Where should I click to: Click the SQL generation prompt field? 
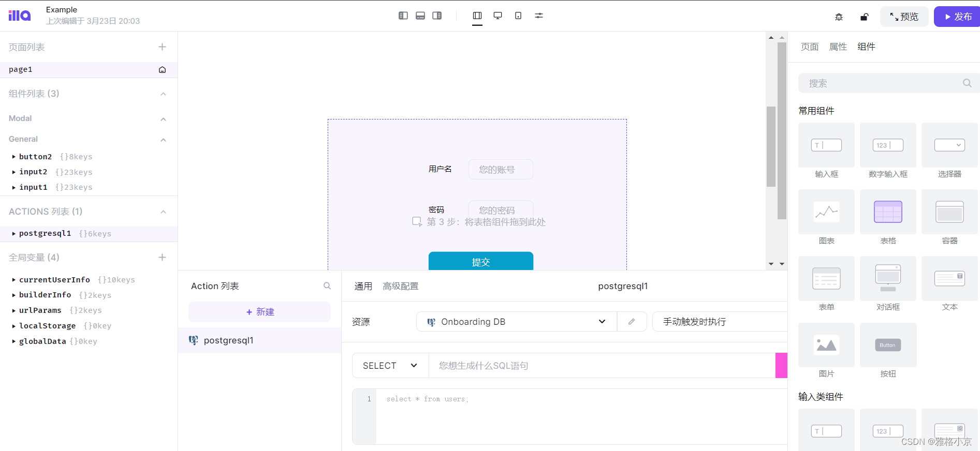602,366
